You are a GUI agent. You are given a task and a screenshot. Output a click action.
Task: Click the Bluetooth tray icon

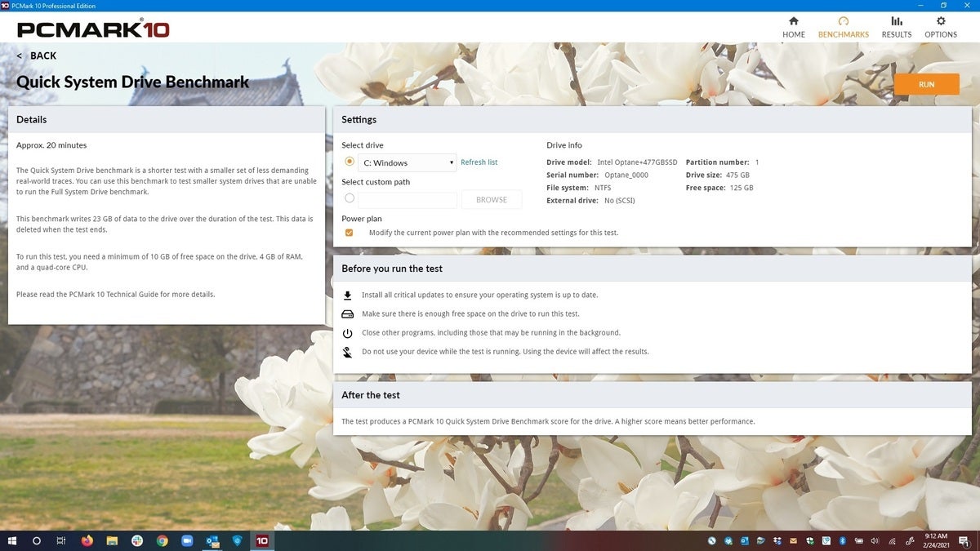point(842,540)
